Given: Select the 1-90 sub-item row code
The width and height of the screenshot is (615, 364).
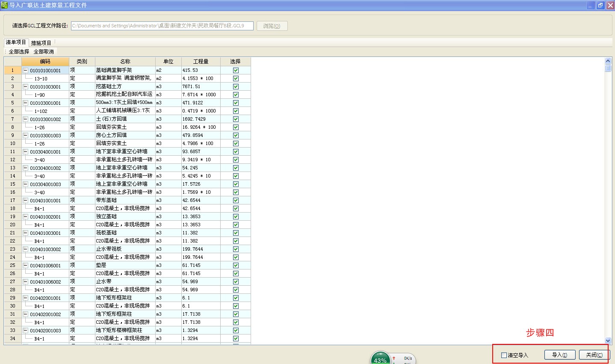Looking at the screenshot, I should coord(39,95).
